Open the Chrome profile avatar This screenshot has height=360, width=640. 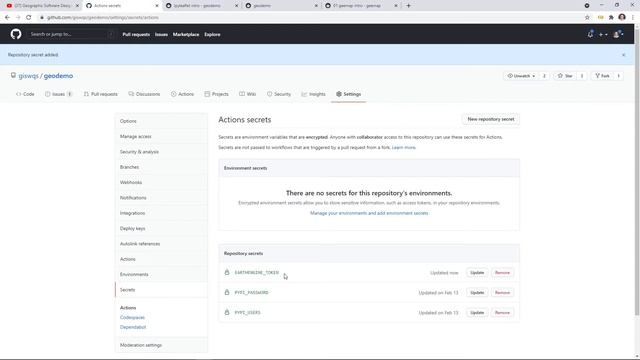pyautogui.click(x=622, y=18)
